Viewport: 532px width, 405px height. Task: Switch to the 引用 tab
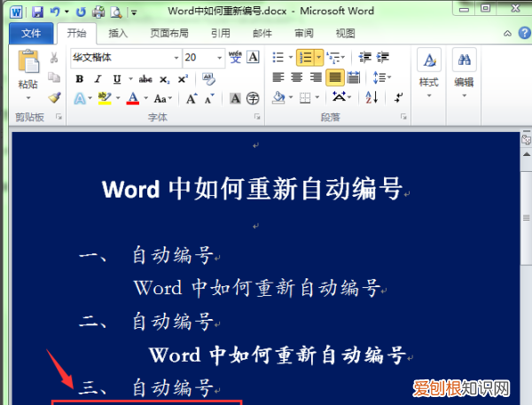point(221,34)
